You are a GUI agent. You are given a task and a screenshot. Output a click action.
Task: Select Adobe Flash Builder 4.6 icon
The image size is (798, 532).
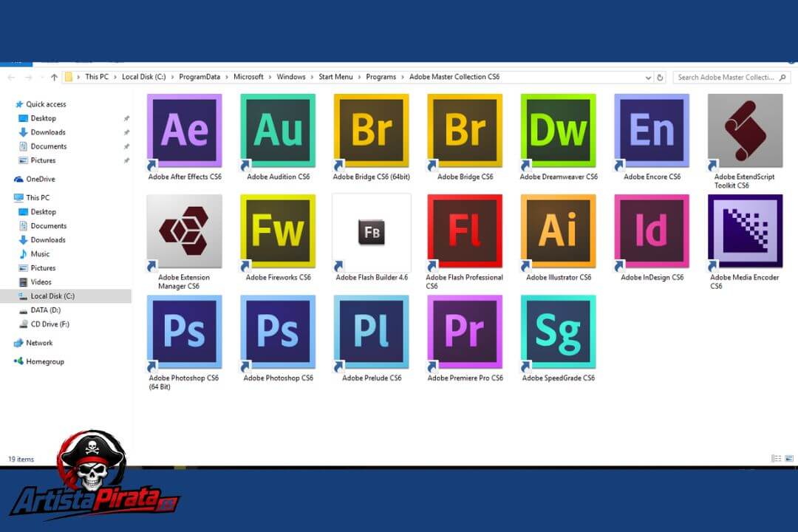pos(372,231)
